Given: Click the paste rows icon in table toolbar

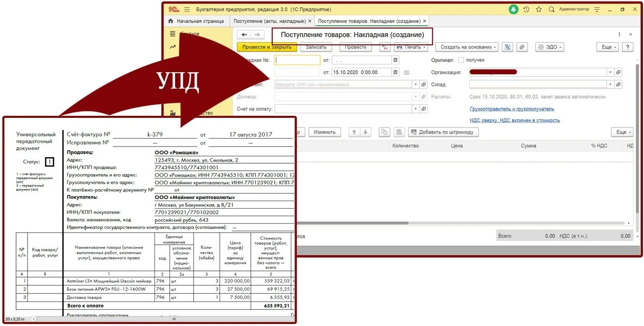Looking at the screenshot, I should coord(398,132).
